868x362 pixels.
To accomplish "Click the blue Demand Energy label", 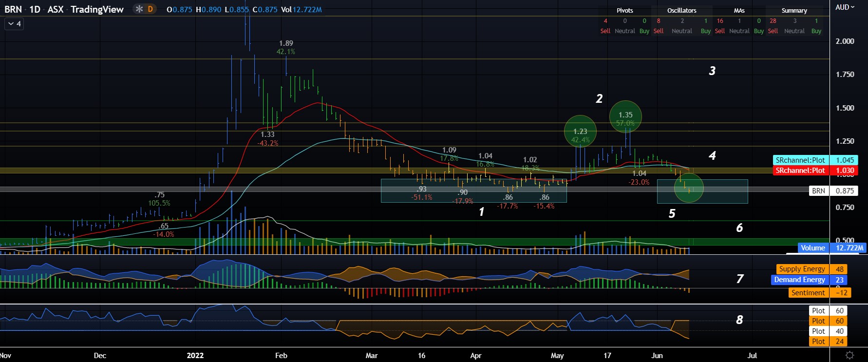I will coord(799,280).
